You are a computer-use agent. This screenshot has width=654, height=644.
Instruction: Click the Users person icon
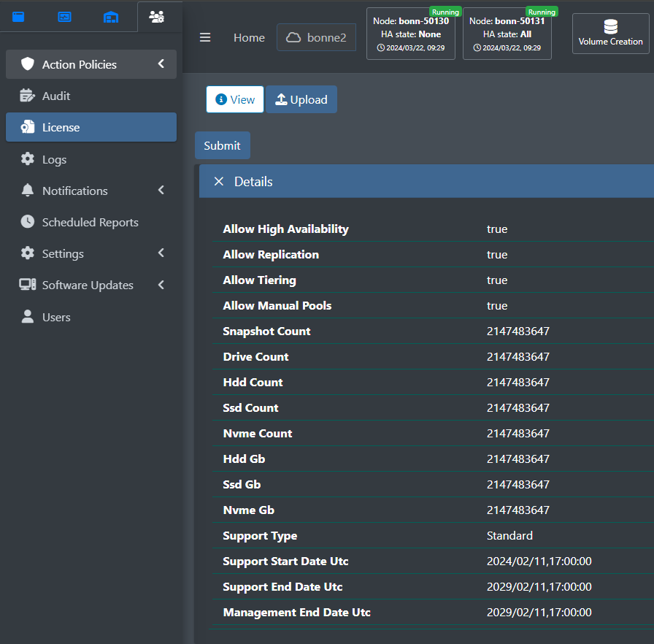tap(28, 317)
